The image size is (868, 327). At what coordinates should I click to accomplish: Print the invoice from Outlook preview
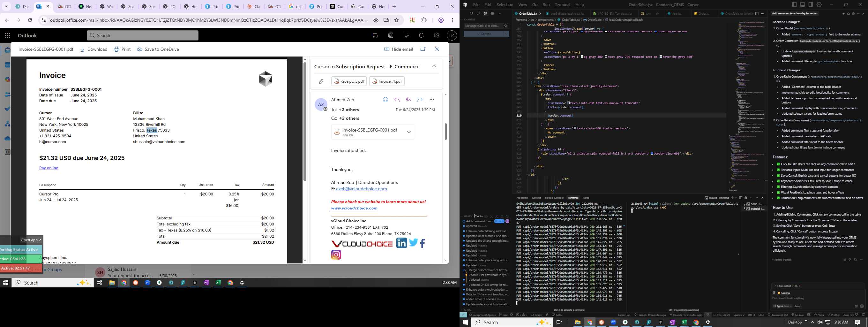coord(122,49)
